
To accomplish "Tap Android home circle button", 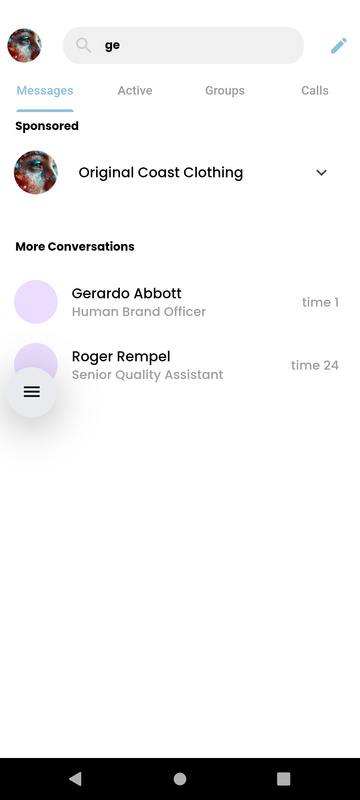I will pyautogui.click(x=180, y=779).
